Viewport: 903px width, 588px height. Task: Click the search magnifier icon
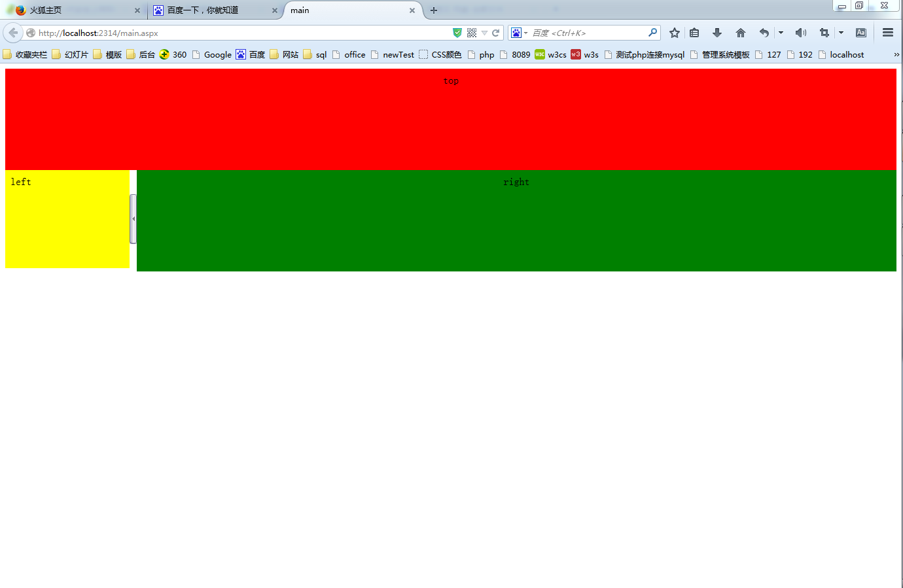(652, 32)
